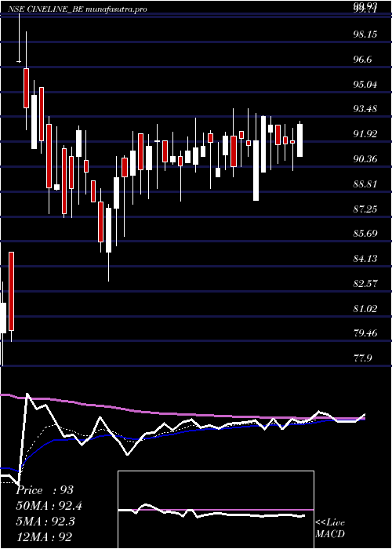Screen dimensions: 392x549
Task: Click the Live MACD inset chart
Action: pos(216,510)
